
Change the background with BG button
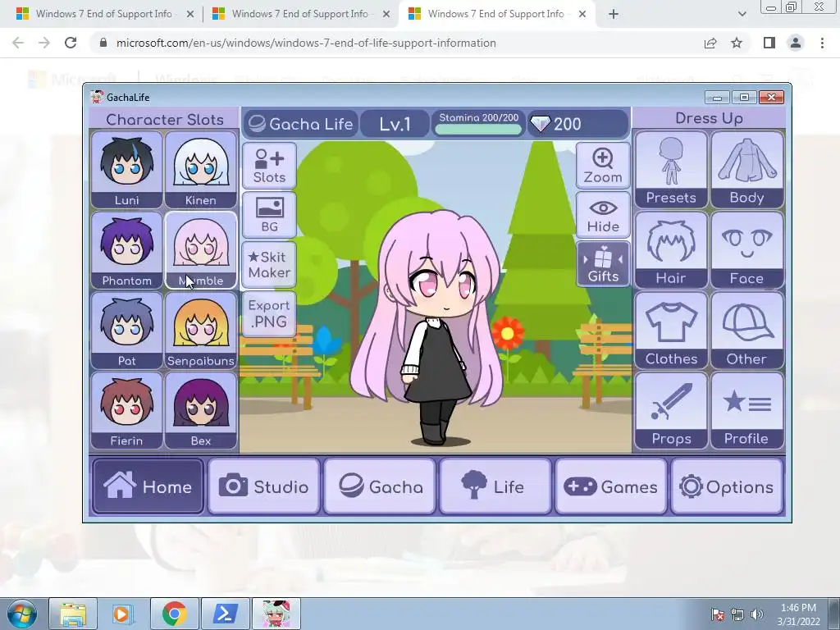coord(269,215)
